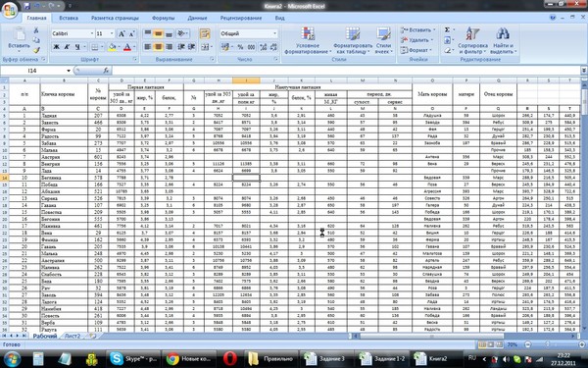Open the Name Box dropdown arrow

pos(69,71)
